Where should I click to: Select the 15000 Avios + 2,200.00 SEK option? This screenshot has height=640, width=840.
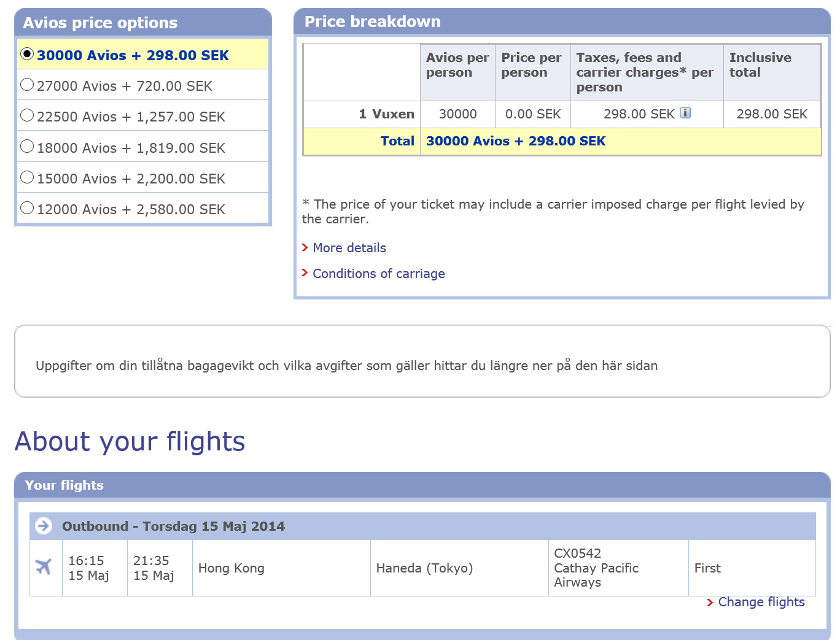click(27, 177)
